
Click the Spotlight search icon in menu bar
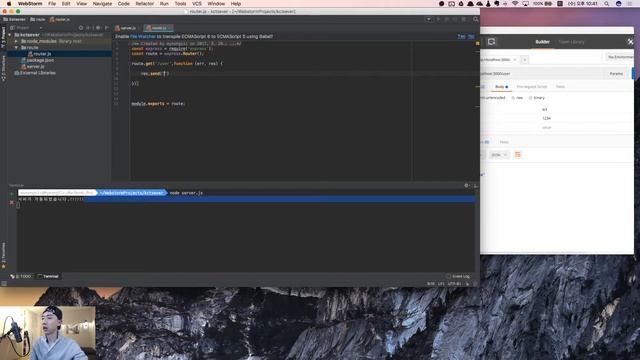pos(607,4)
